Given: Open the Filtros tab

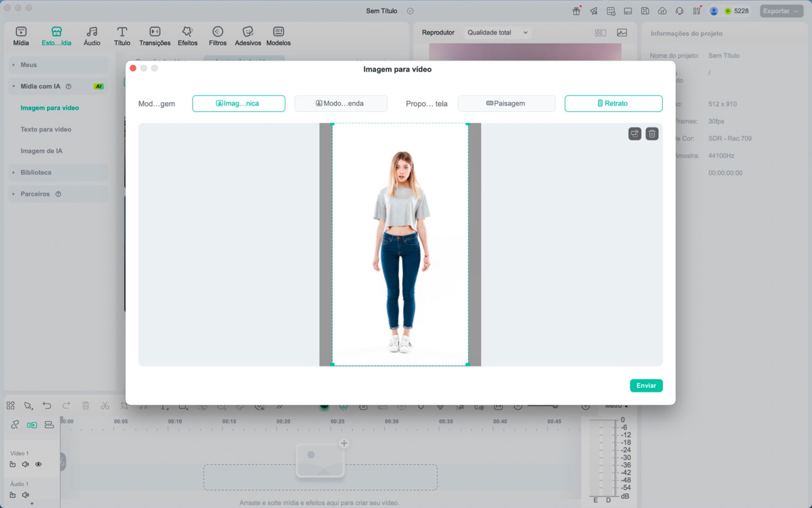Looking at the screenshot, I should (x=218, y=36).
